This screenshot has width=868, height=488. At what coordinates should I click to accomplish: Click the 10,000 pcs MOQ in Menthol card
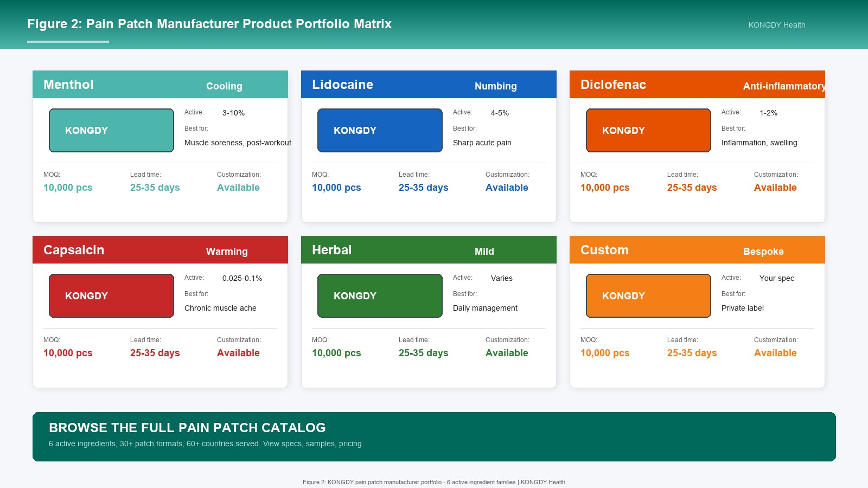(68, 188)
